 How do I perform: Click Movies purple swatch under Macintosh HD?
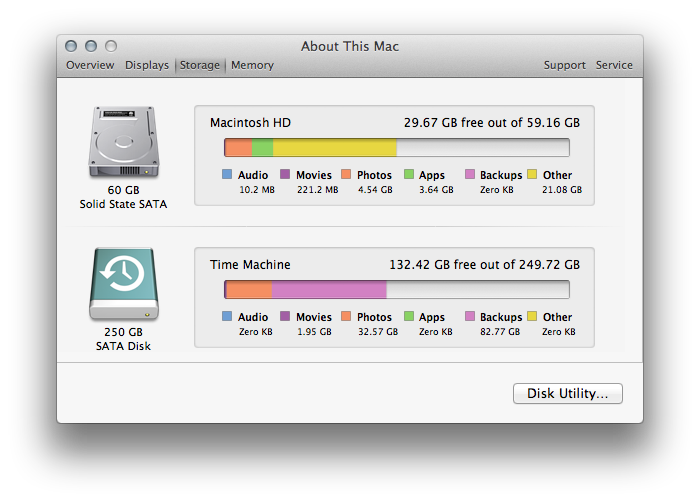[285, 174]
